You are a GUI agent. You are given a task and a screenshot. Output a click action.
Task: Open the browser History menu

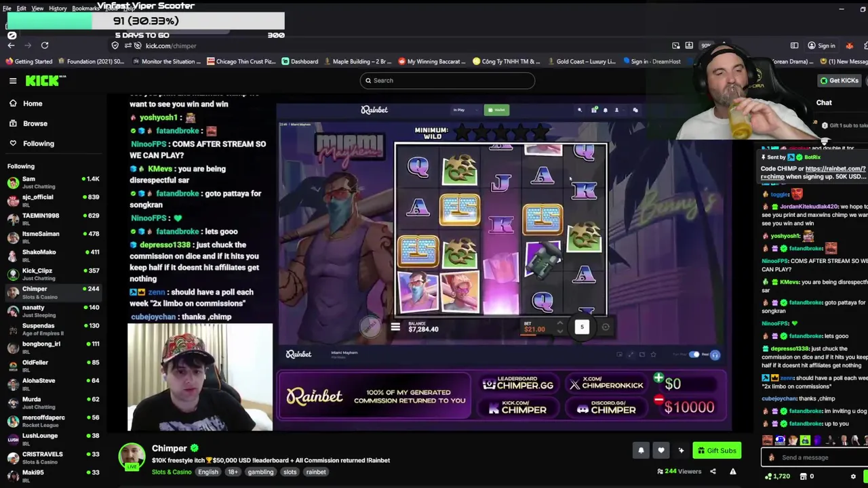[58, 9]
